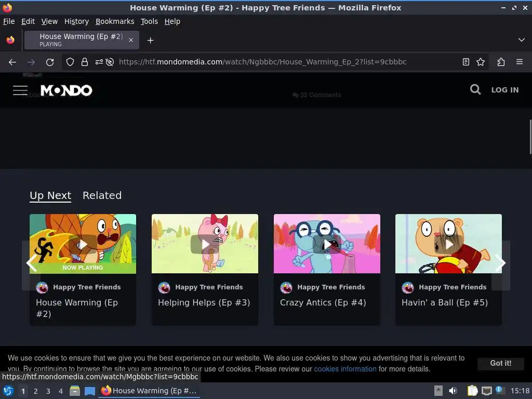Open a new tab
This screenshot has width=532, height=399.
(x=150, y=41)
